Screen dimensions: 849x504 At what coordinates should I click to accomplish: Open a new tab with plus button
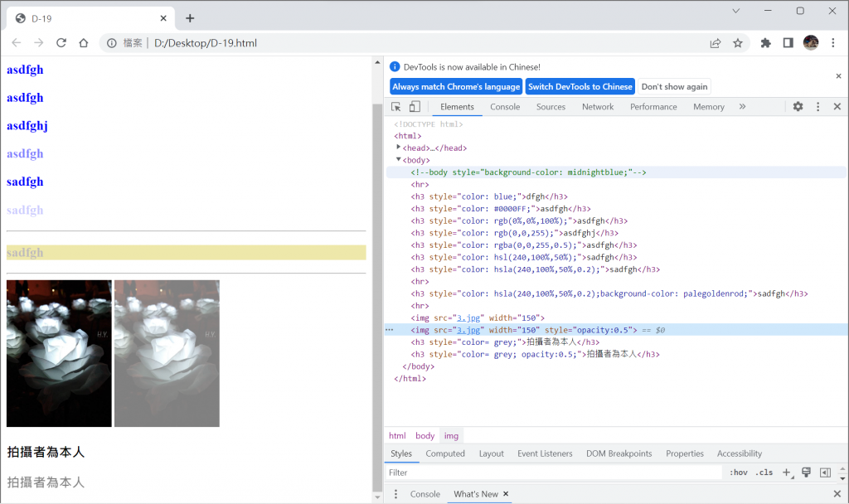coord(190,18)
